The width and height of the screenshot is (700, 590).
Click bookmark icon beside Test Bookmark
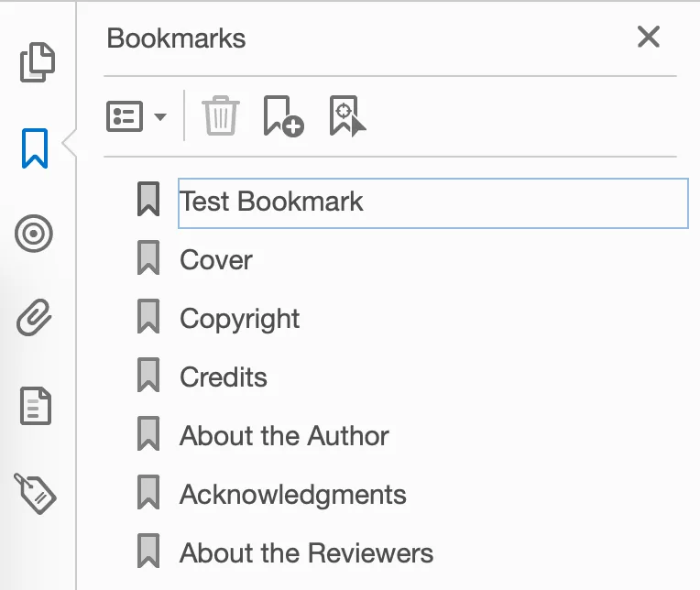(x=148, y=199)
